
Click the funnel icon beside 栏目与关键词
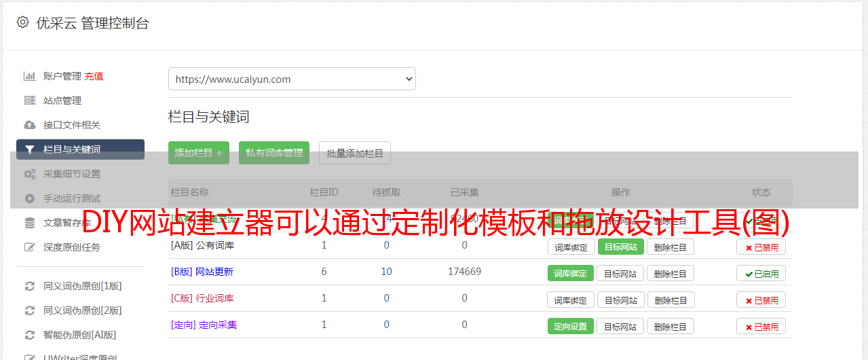pyautogui.click(x=29, y=149)
